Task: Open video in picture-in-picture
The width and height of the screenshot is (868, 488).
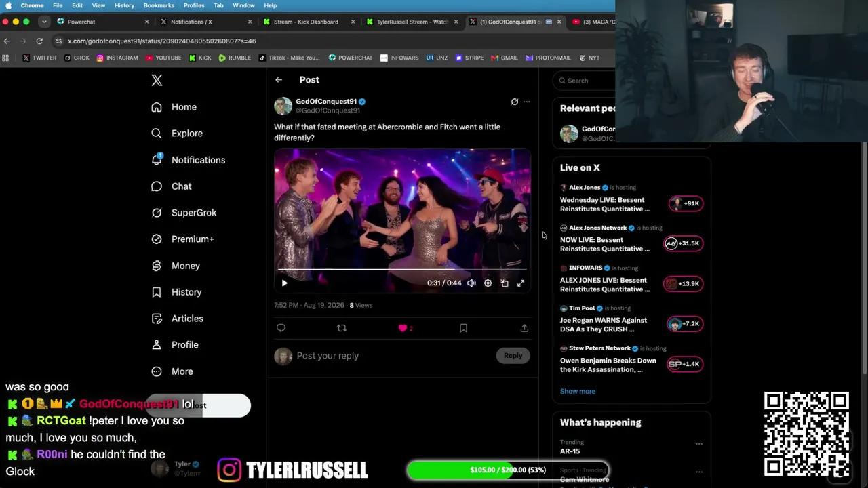Action: tap(505, 283)
